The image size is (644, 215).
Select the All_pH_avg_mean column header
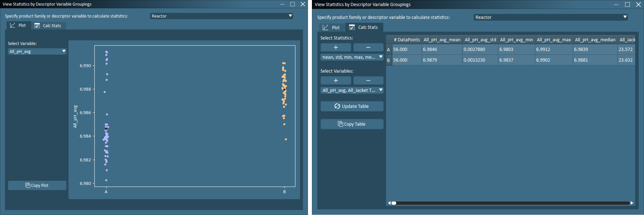coord(442,40)
